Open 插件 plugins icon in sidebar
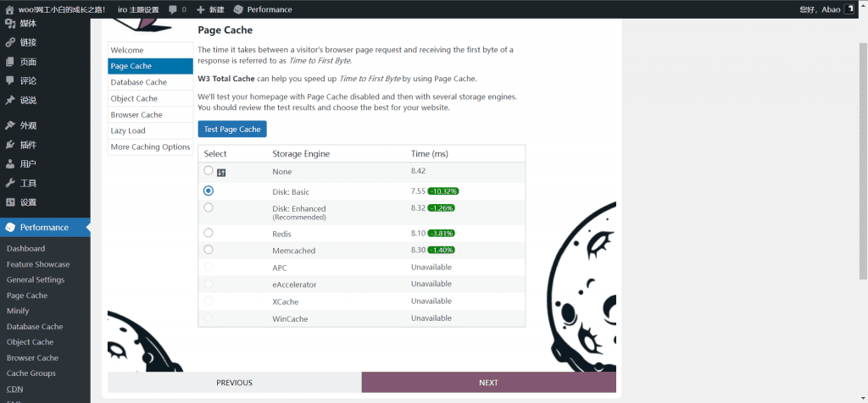The image size is (868, 403). [x=10, y=145]
